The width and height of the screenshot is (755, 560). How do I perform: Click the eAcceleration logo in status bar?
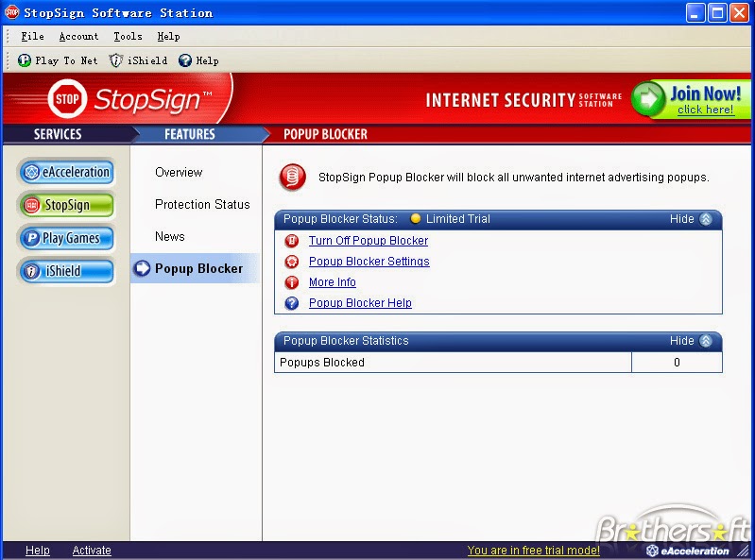coord(688,551)
